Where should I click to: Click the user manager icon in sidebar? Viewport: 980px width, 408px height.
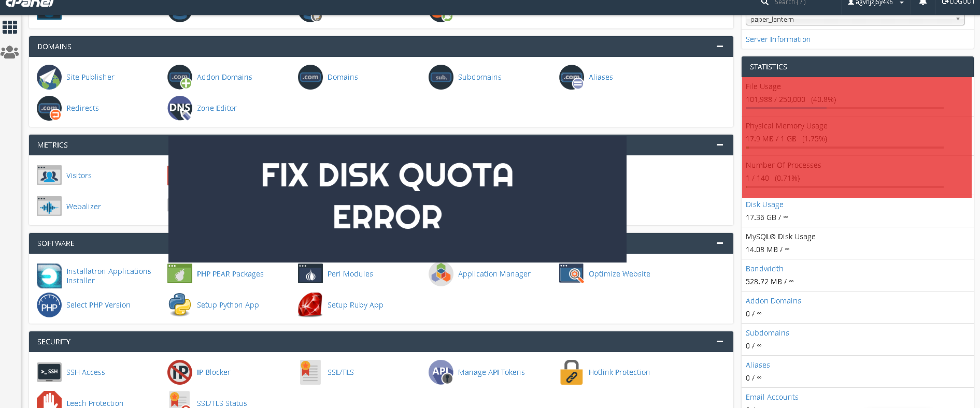tap(10, 52)
